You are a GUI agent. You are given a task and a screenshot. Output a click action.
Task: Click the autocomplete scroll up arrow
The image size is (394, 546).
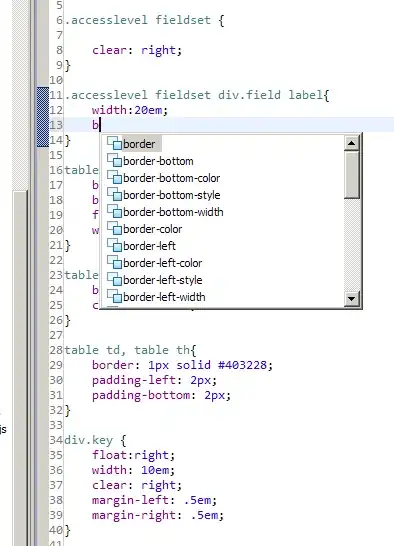point(351,143)
